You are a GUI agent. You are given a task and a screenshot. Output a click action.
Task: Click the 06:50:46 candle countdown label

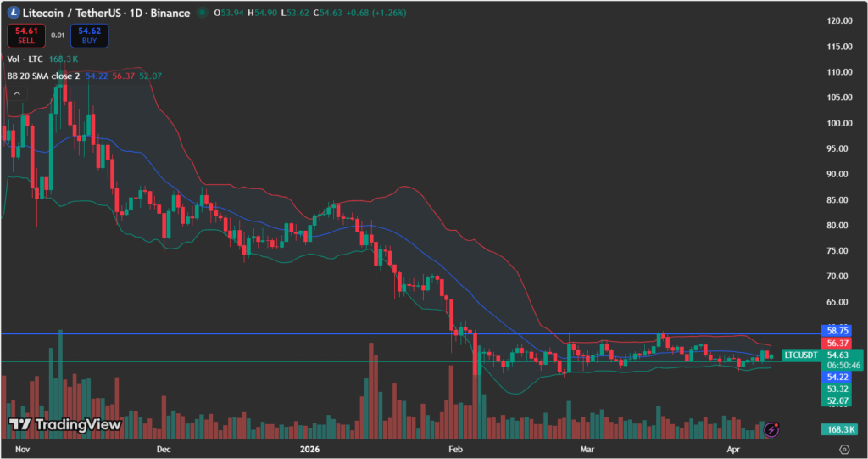click(843, 366)
